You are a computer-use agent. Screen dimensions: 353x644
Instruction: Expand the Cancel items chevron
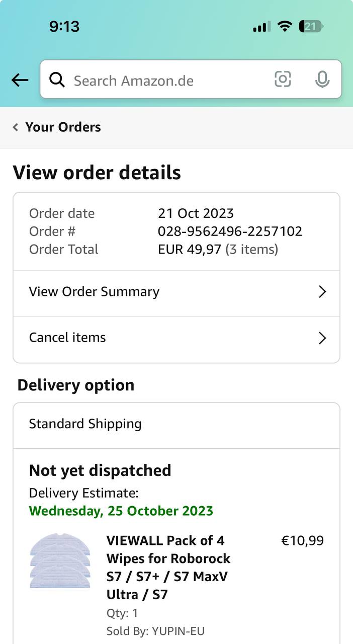tap(322, 338)
